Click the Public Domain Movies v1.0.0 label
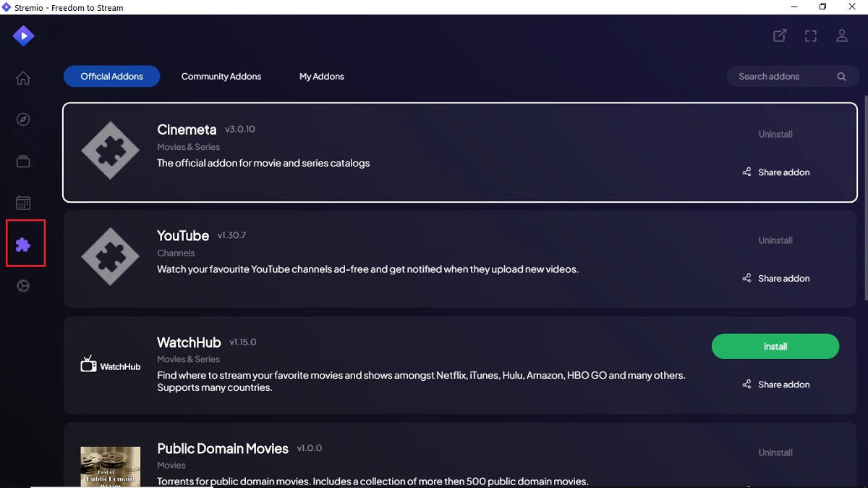 310,448
